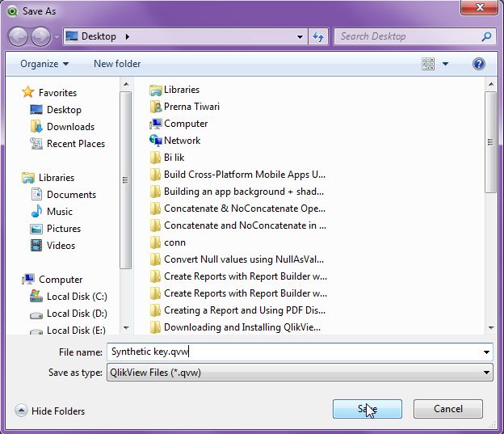Select the Build Cross-Platform Mobile Apps folder
The height and width of the screenshot is (434, 504).
click(x=237, y=175)
